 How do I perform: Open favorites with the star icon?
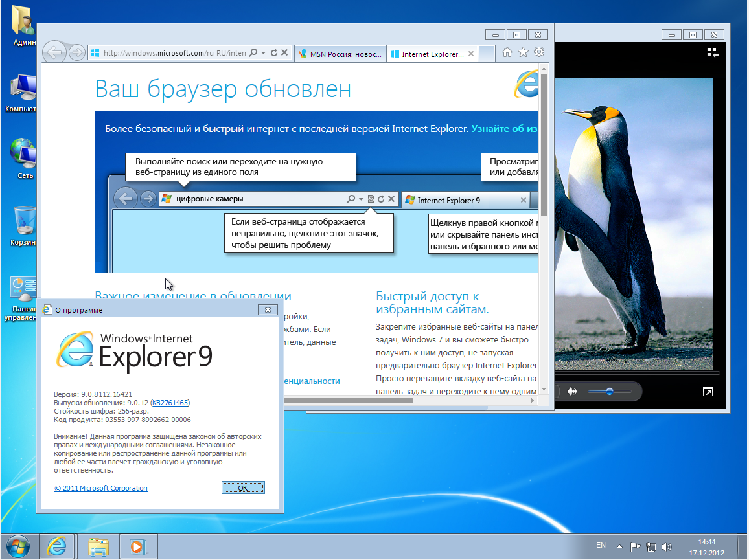click(x=523, y=52)
